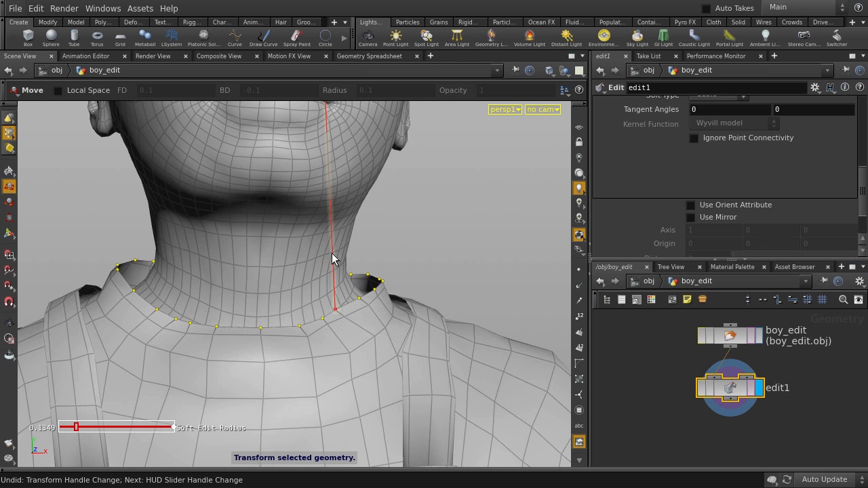Enable the Ignore Point Connectivity checkbox
This screenshot has width=868, height=488.
(694, 138)
